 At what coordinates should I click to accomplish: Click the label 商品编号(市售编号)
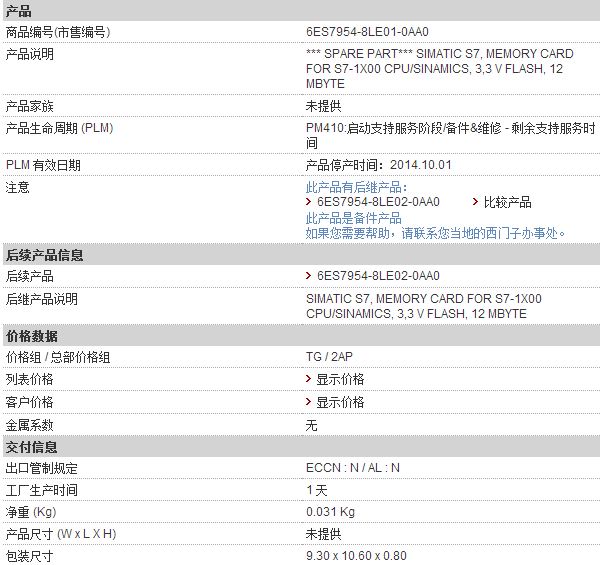(58, 32)
